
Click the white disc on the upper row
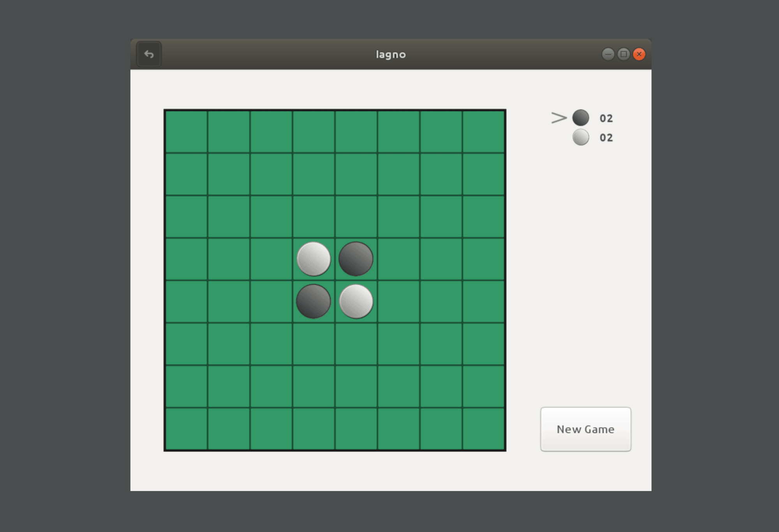[x=314, y=259]
